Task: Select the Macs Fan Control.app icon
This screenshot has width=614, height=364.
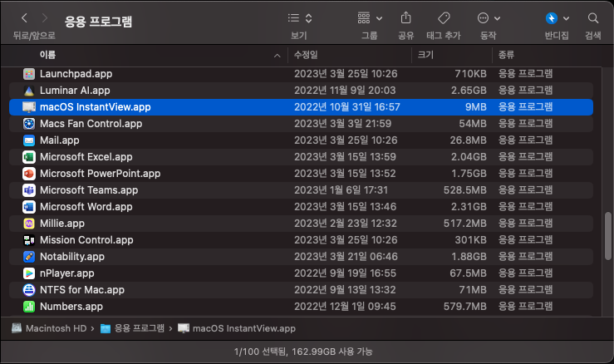Action: click(x=29, y=124)
